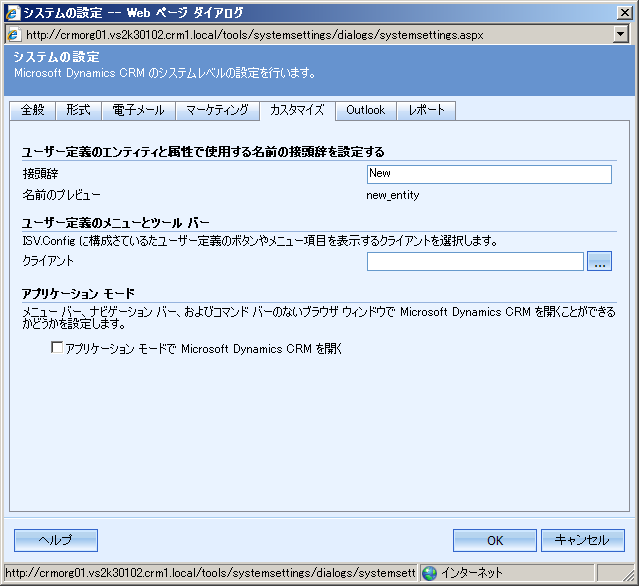Enable アプリケーション モードで Microsoft Dynamics CRM を開く checkbox
This screenshot has width=639, height=586.
coord(57,348)
